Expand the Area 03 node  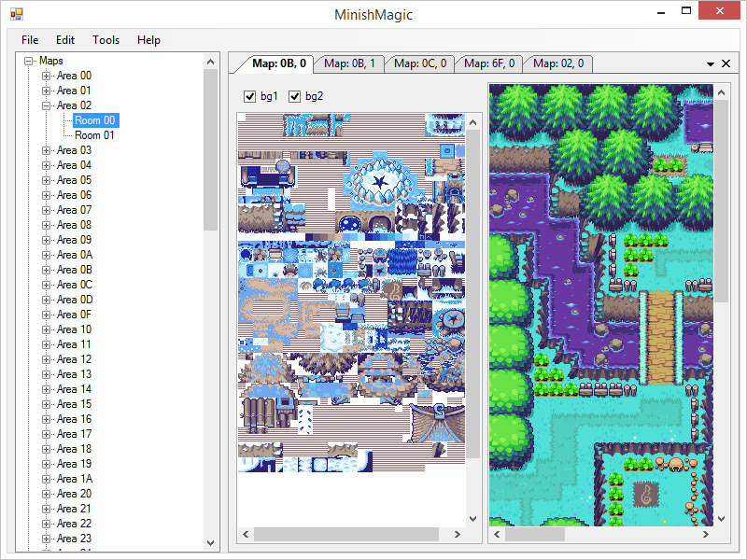pos(46,150)
